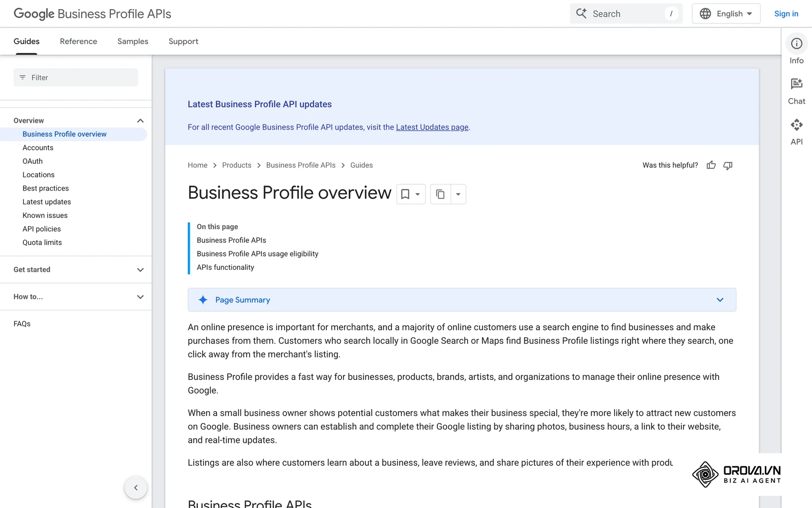Screen dimensions: 812x508
Task: Open the copy page options dropdown arrow
Action: [x=458, y=194]
